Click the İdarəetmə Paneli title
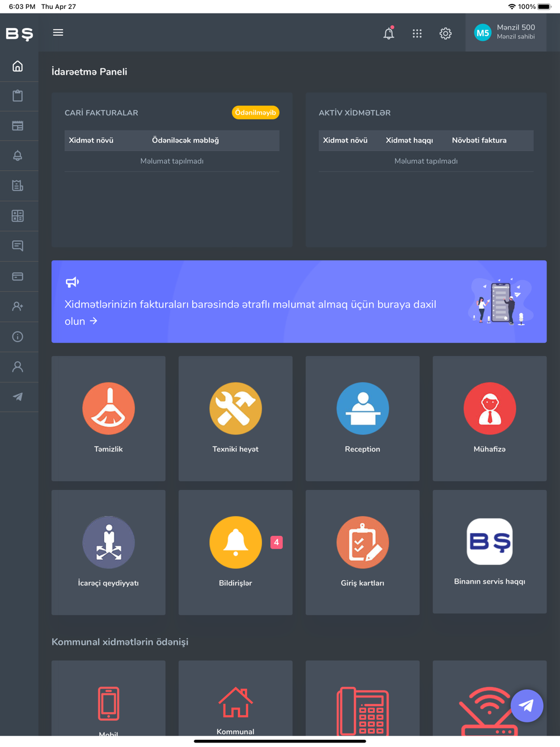This screenshot has width=560, height=747. 90,72
